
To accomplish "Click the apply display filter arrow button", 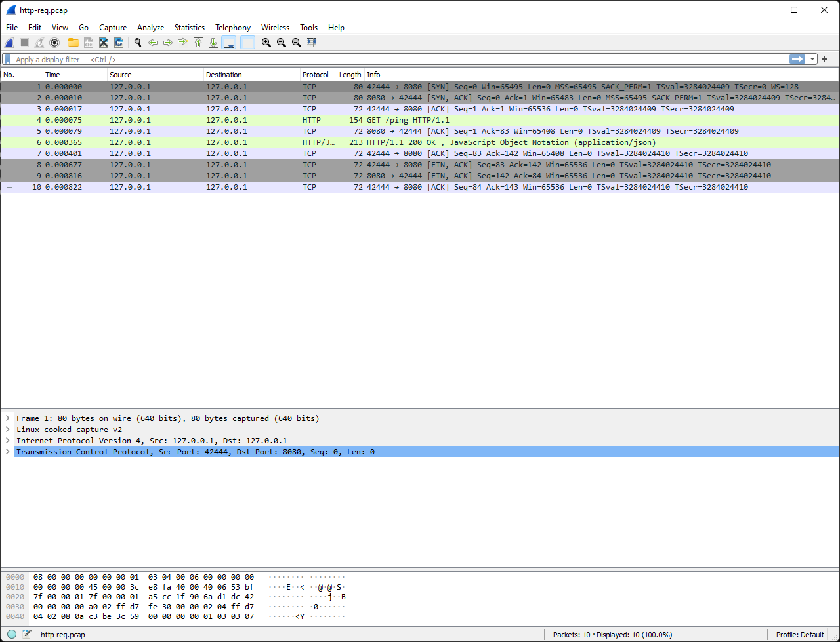I will pos(797,59).
